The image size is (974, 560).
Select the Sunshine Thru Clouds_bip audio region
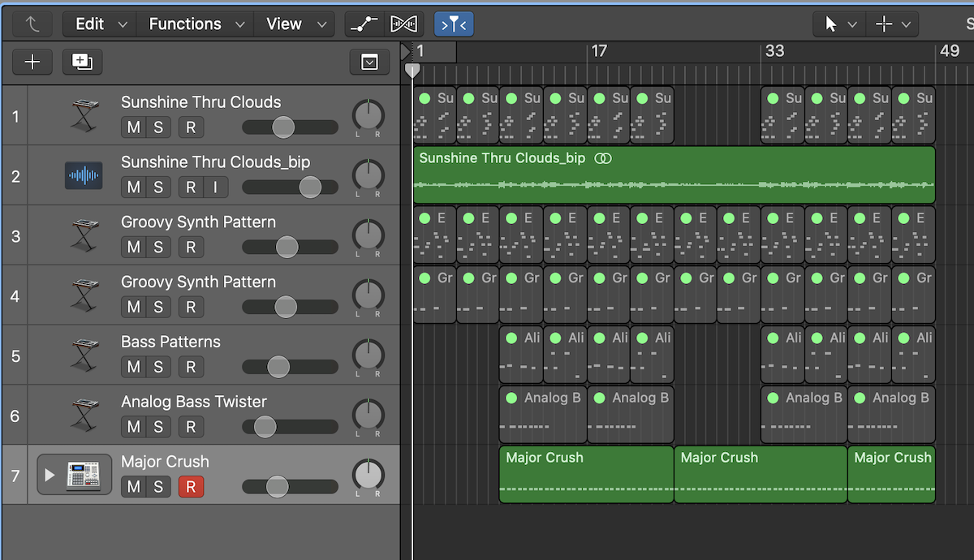coord(674,174)
